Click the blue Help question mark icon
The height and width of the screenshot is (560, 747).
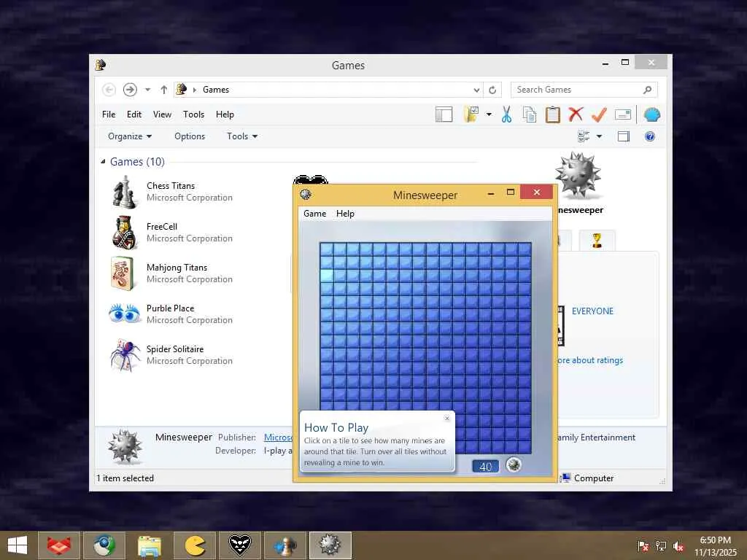[x=650, y=136]
